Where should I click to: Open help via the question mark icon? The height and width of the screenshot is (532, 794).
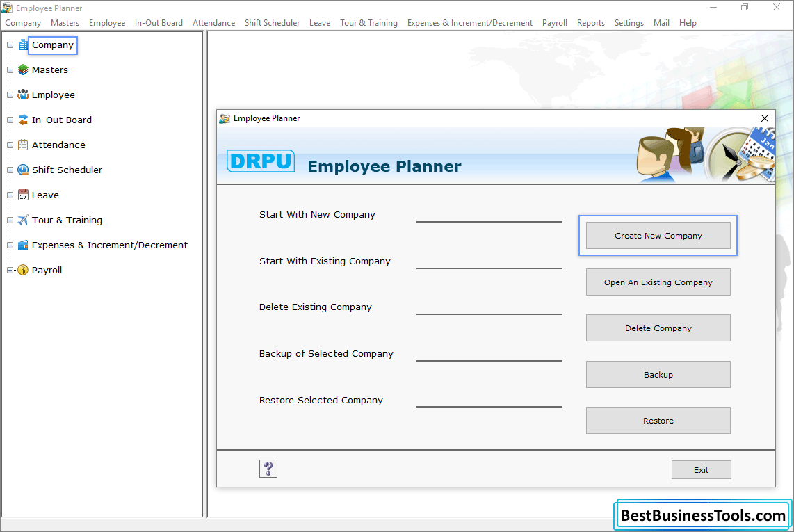pyautogui.click(x=268, y=469)
